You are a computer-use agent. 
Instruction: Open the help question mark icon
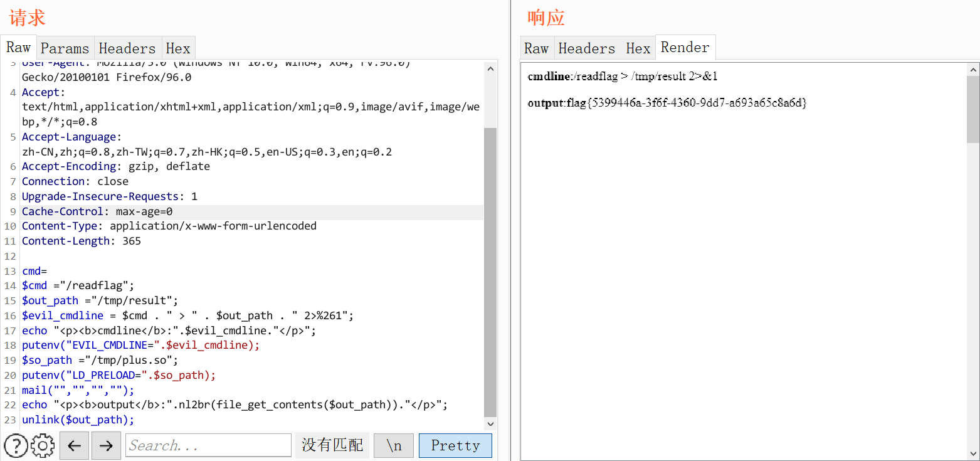16,446
